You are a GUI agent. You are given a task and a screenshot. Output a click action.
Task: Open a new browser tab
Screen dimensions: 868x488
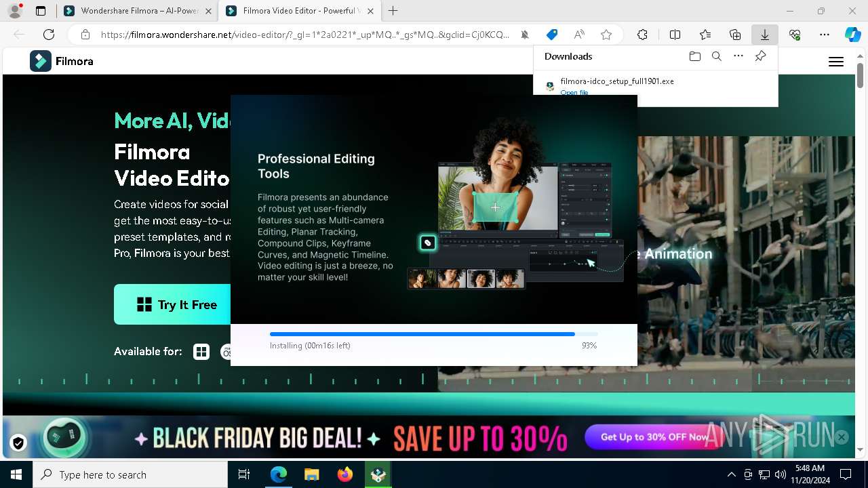(x=393, y=11)
